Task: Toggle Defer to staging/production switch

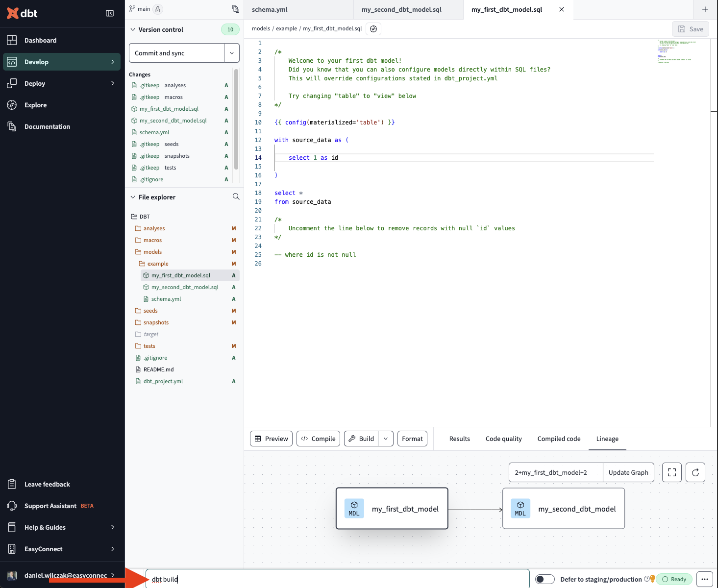Action: click(x=545, y=579)
